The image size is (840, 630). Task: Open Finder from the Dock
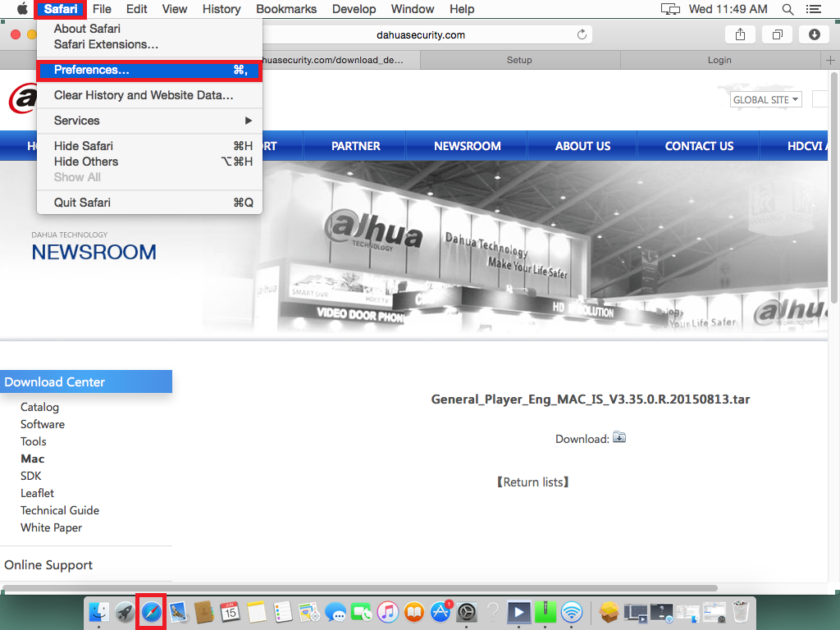click(99, 612)
